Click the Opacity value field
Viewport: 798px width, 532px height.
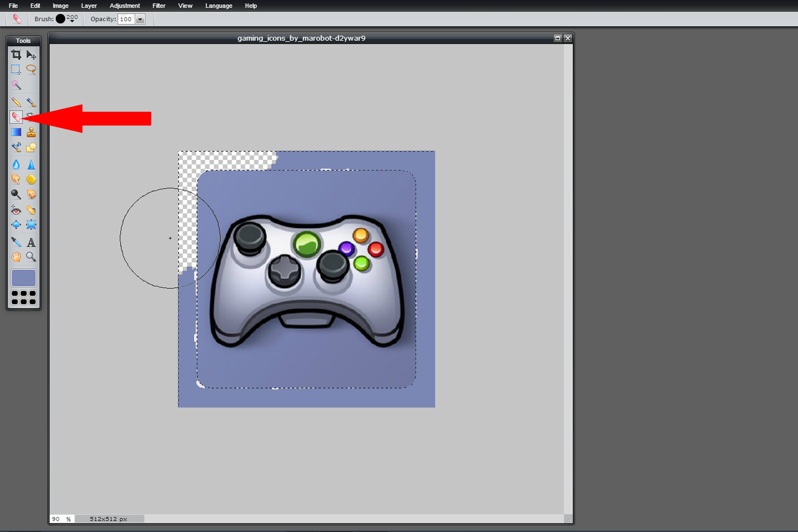[x=126, y=19]
